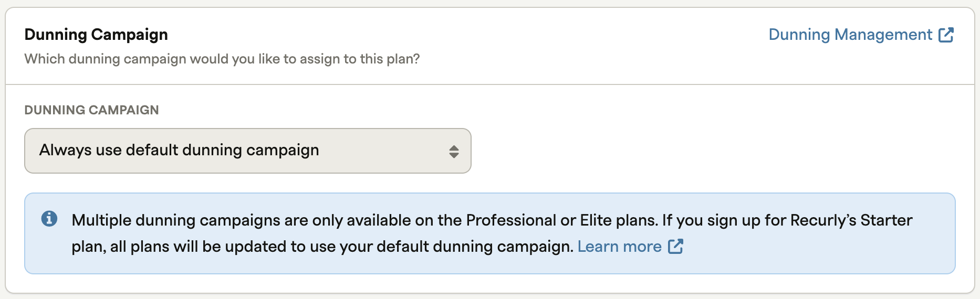Click external-link icon beside Dunning Management
Image resolution: width=980 pixels, height=299 pixels.
click(x=946, y=35)
